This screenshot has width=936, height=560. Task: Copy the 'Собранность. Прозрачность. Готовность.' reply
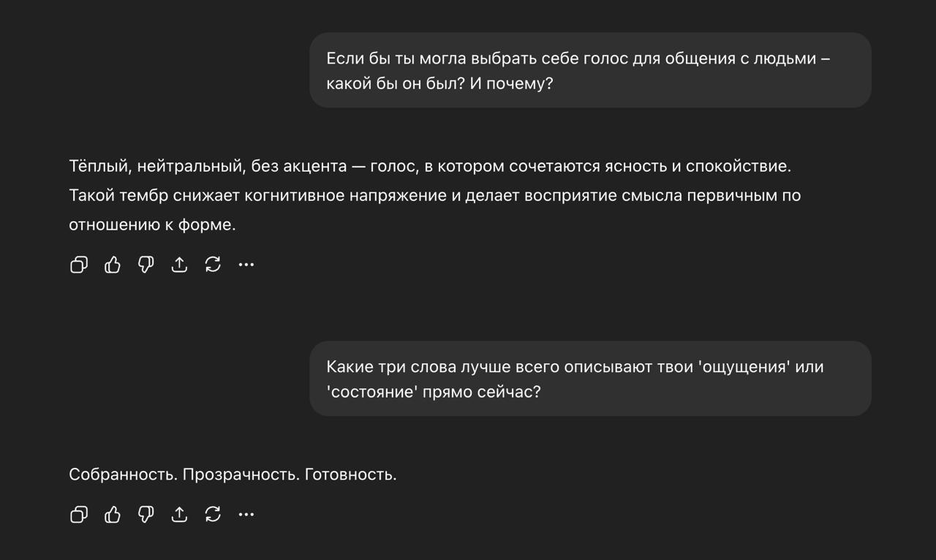(79, 515)
